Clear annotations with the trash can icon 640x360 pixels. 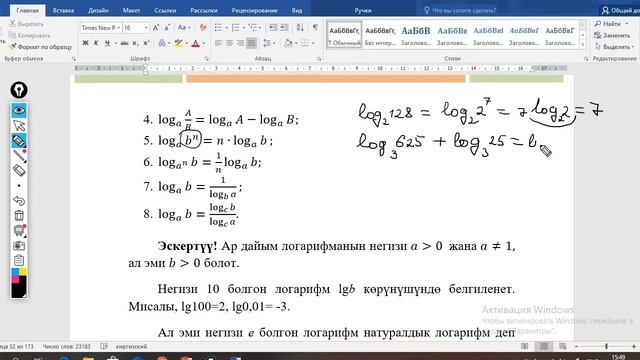(x=19, y=216)
